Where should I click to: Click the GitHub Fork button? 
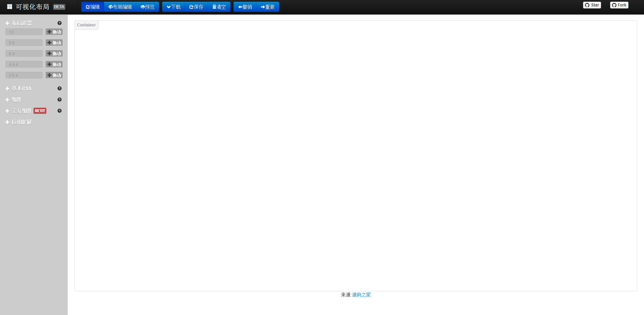click(x=619, y=5)
